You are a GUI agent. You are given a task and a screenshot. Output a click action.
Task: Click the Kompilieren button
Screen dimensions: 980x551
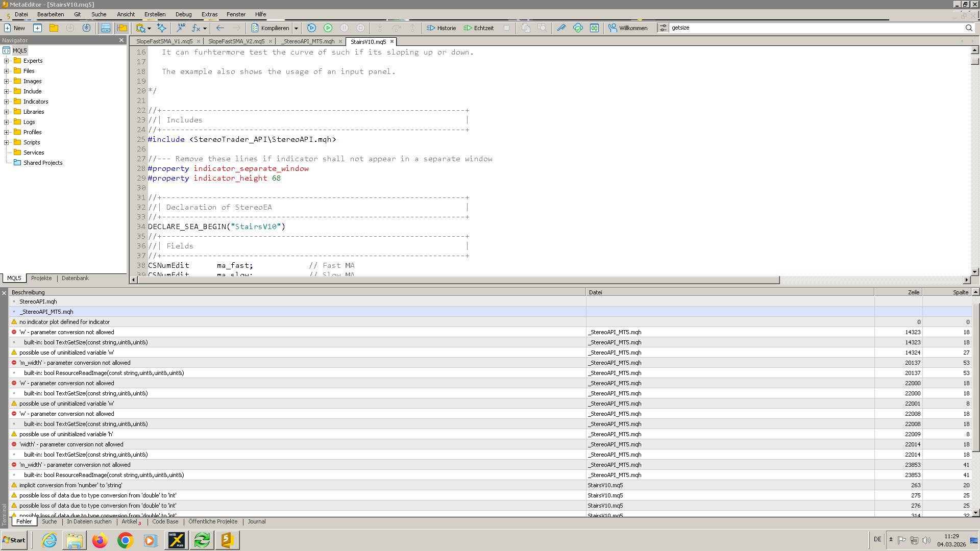pos(270,28)
